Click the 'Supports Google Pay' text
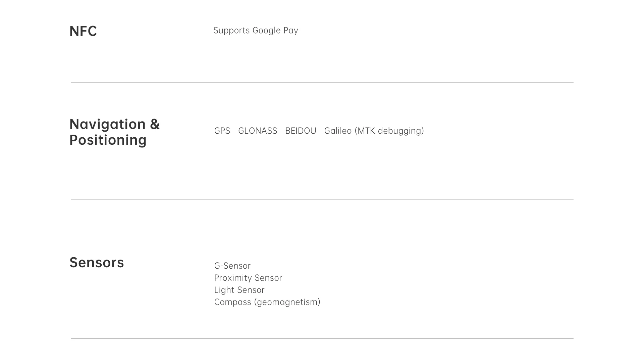 coord(256,31)
